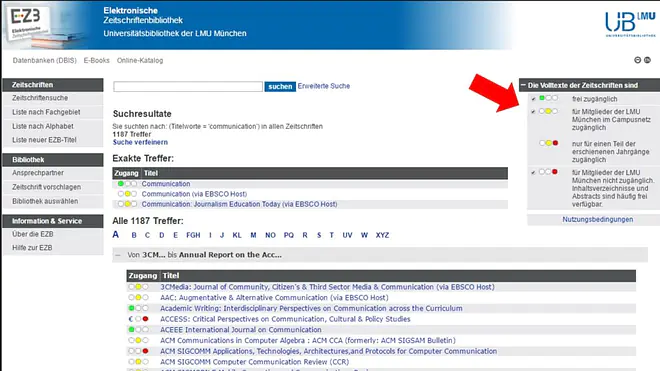Open 'AAC: Augmentative & Alternative Communication' link
The height and width of the screenshot is (371, 660).
pos(274,298)
